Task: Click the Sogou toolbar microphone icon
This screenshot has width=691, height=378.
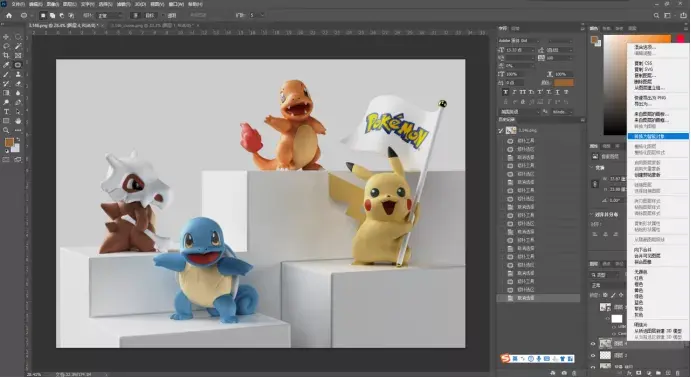Action: click(x=539, y=359)
